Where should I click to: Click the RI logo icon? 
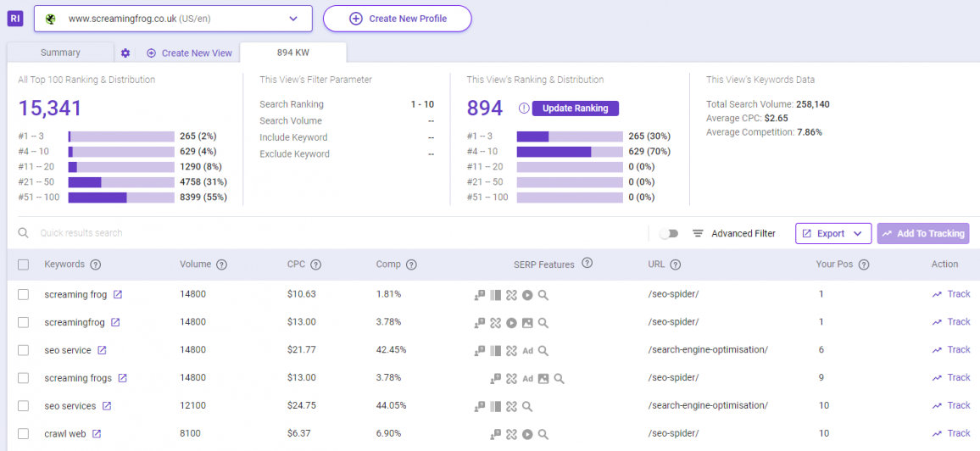tap(15, 19)
